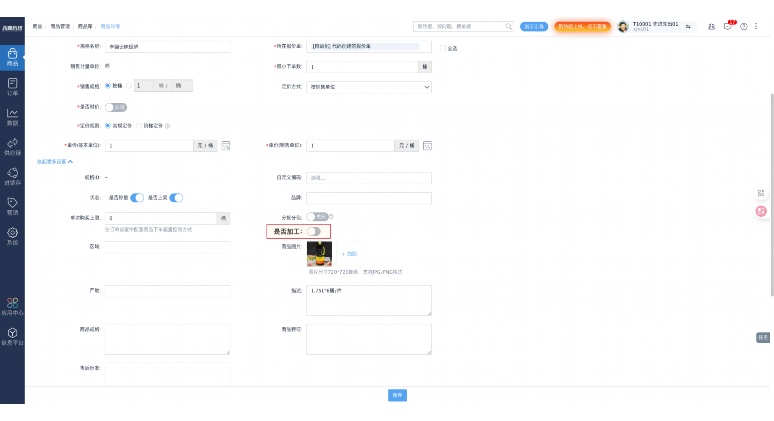Click the third breadcrumb item
The height and width of the screenshot is (421, 774).
tap(84, 27)
